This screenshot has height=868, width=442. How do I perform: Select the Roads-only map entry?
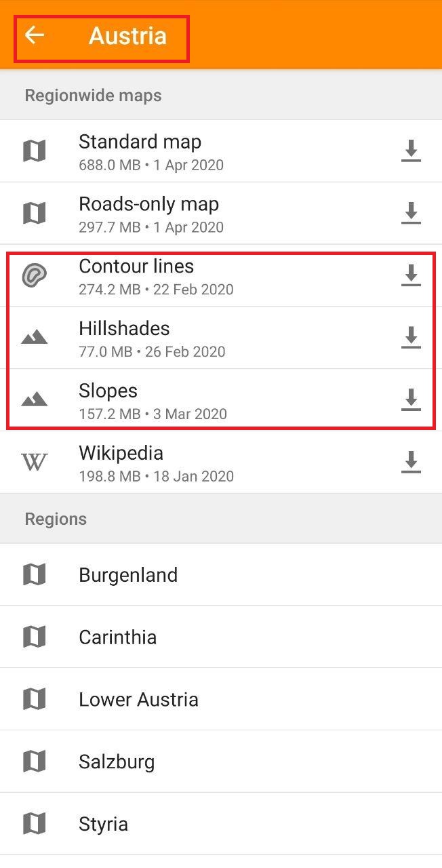click(221, 214)
